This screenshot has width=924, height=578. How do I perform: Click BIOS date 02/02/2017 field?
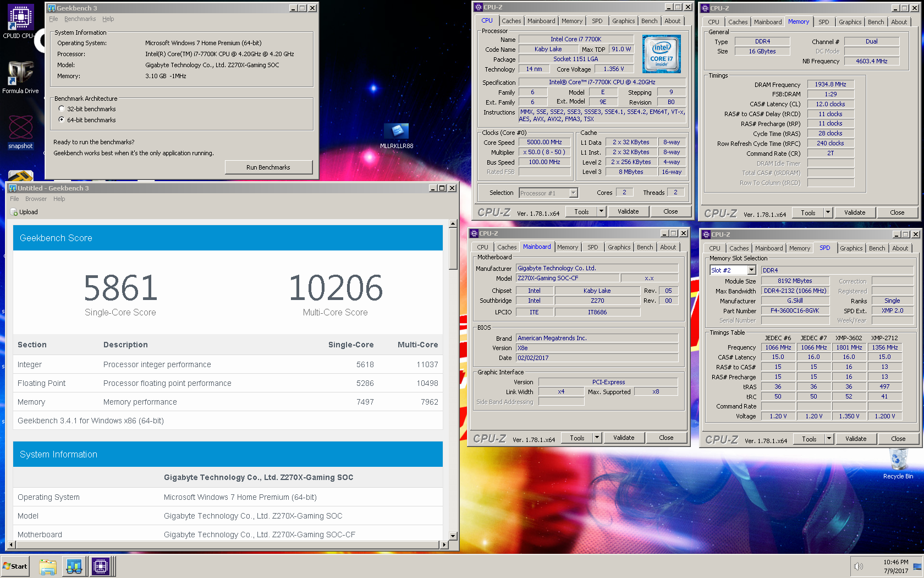tap(597, 358)
